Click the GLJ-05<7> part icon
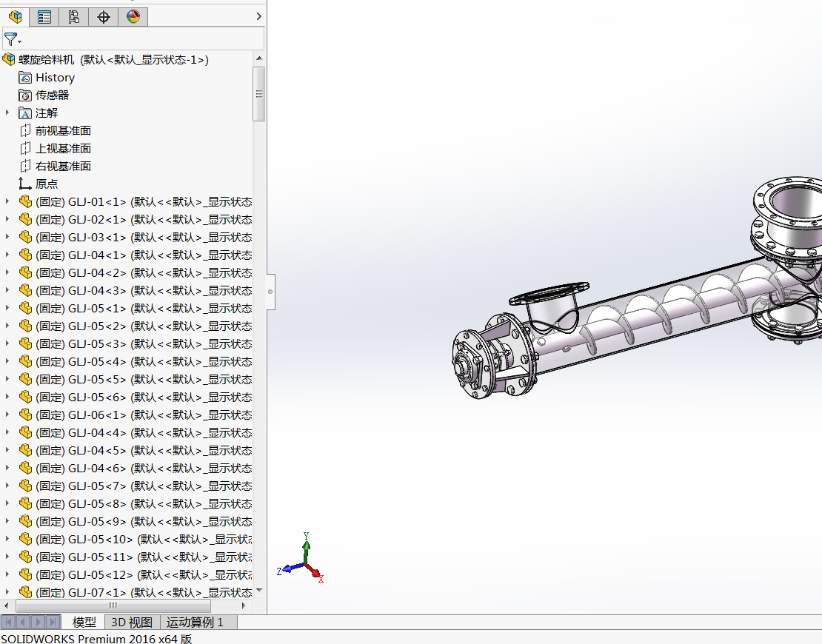The height and width of the screenshot is (644, 822). [25, 486]
